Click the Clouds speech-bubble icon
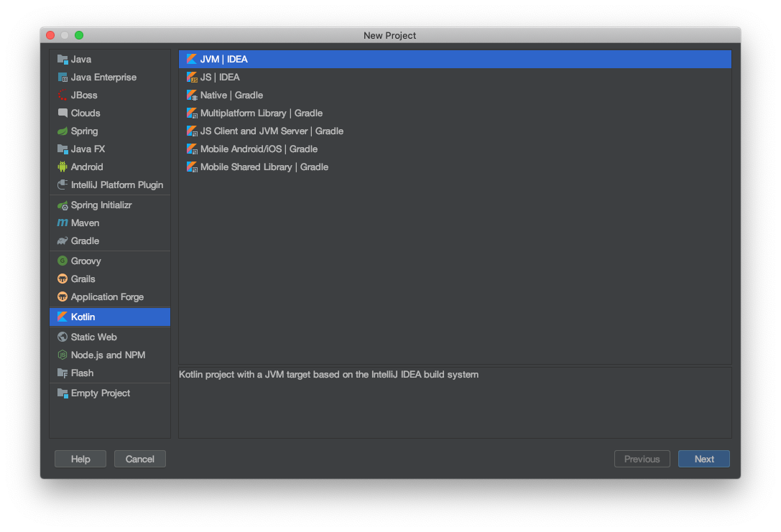This screenshot has width=781, height=532. (x=63, y=113)
